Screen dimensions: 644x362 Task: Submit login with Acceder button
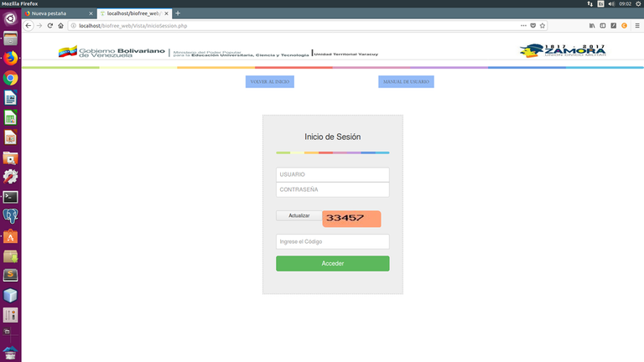click(x=333, y=263)
